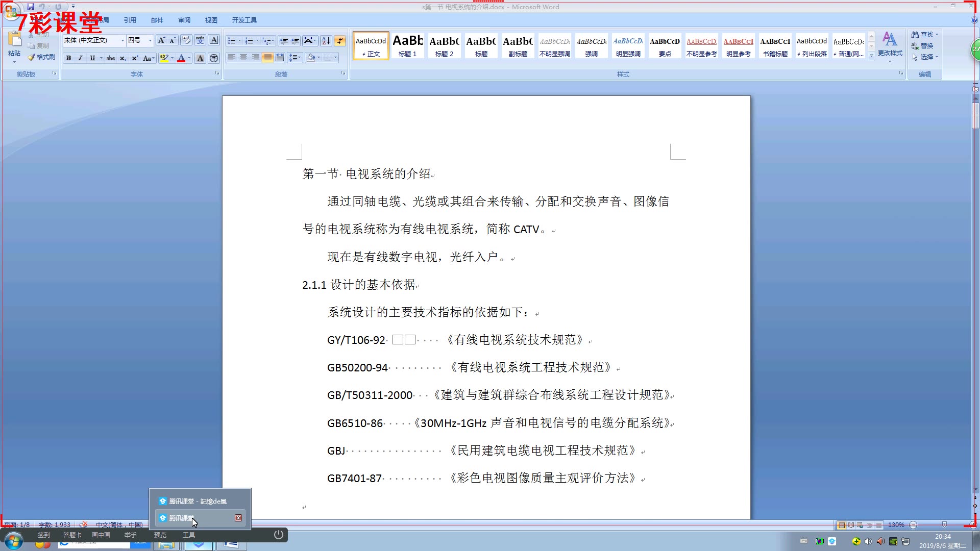Open the 引用 ribbon tab
This screenshot has height=551, width=980.
coord(130,20)
